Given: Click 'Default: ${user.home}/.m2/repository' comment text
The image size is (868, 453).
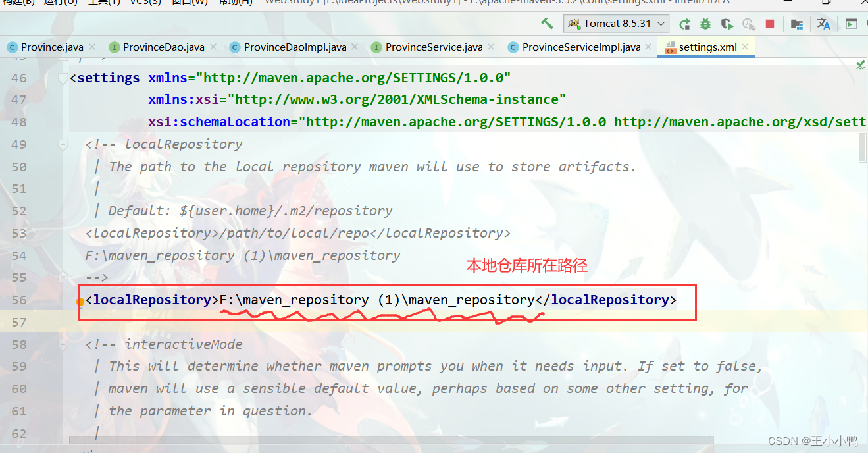Looking at the screenshot, I should click(250, 211).
